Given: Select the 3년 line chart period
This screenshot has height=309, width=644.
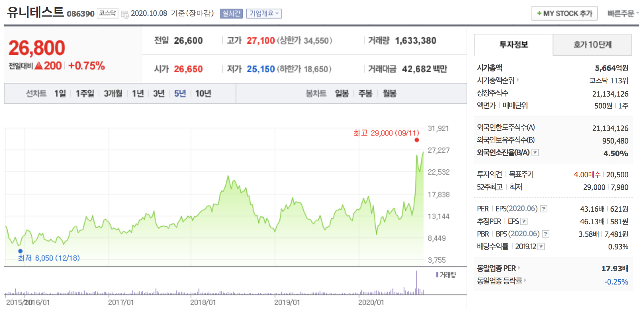Looking at the screenshot, I should click(x=159, y=94).
